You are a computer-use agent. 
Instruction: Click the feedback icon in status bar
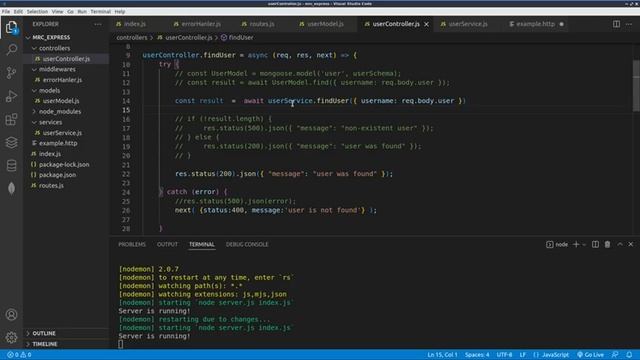click(x=615, y=355)
